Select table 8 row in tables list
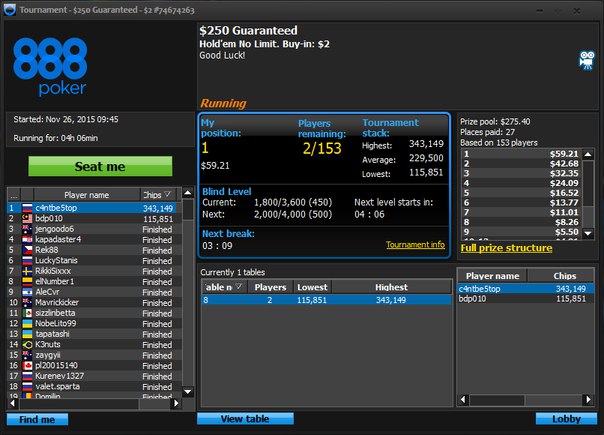 point(326,300)
